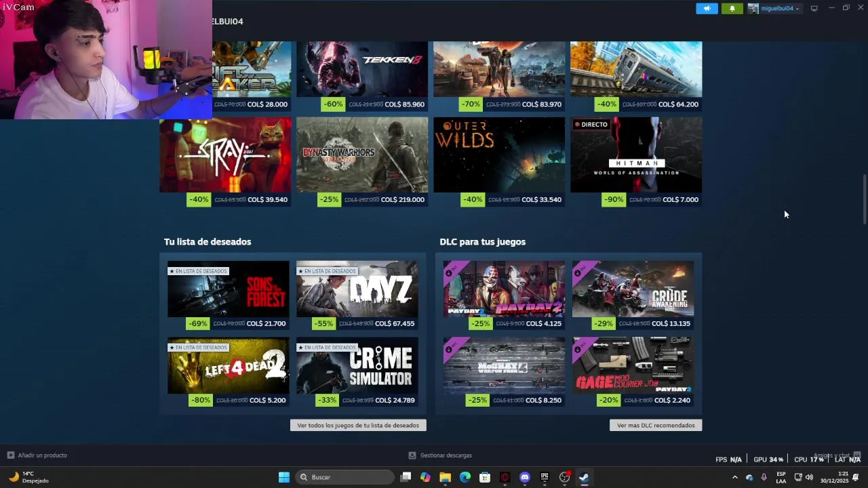Click the Crime Simulator price COL$ 24.789

pos(395,401)
